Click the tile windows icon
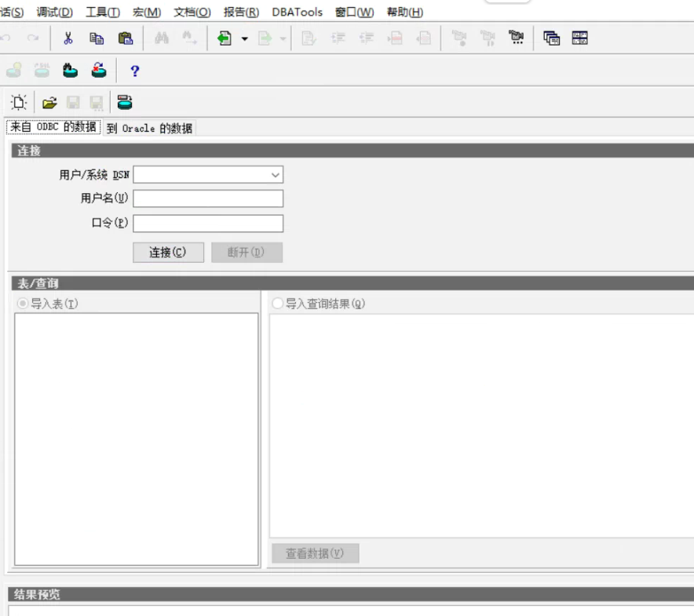The width and height of the screenshot is (694, 616). [x=579, y=37]
